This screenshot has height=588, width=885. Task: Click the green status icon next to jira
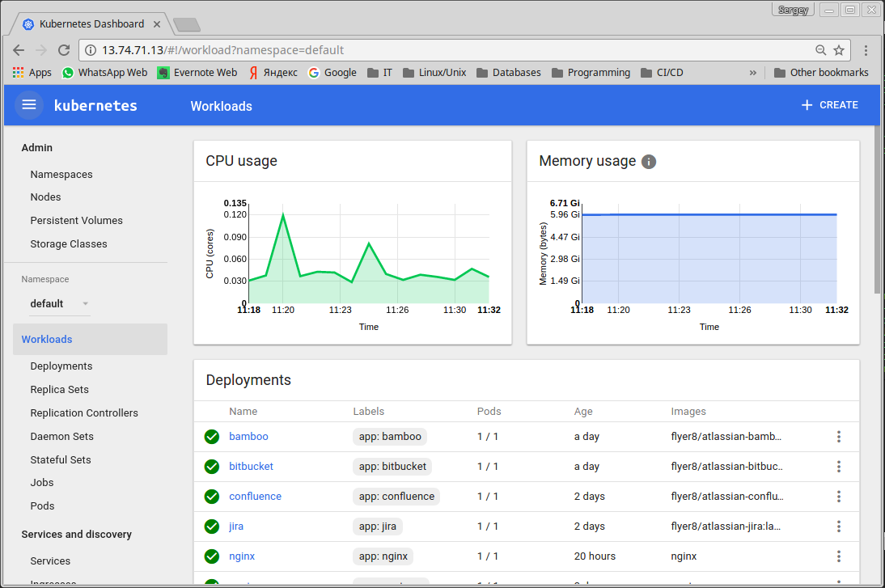[x=211, y=526]
